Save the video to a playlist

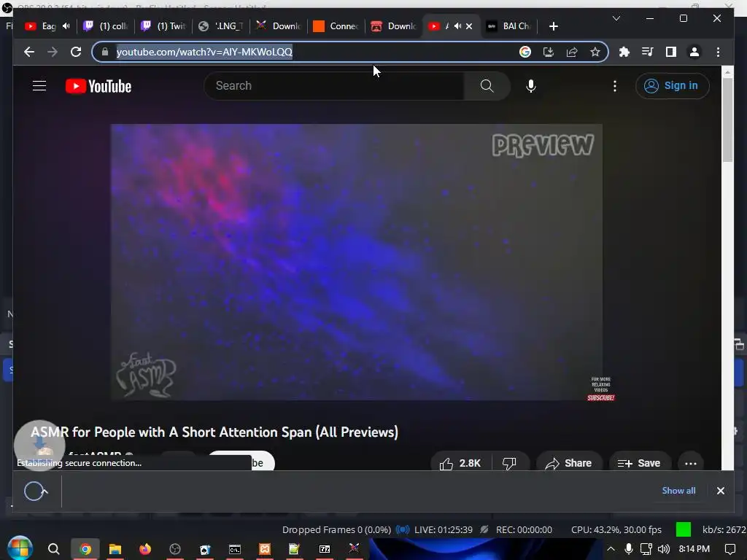639,463
